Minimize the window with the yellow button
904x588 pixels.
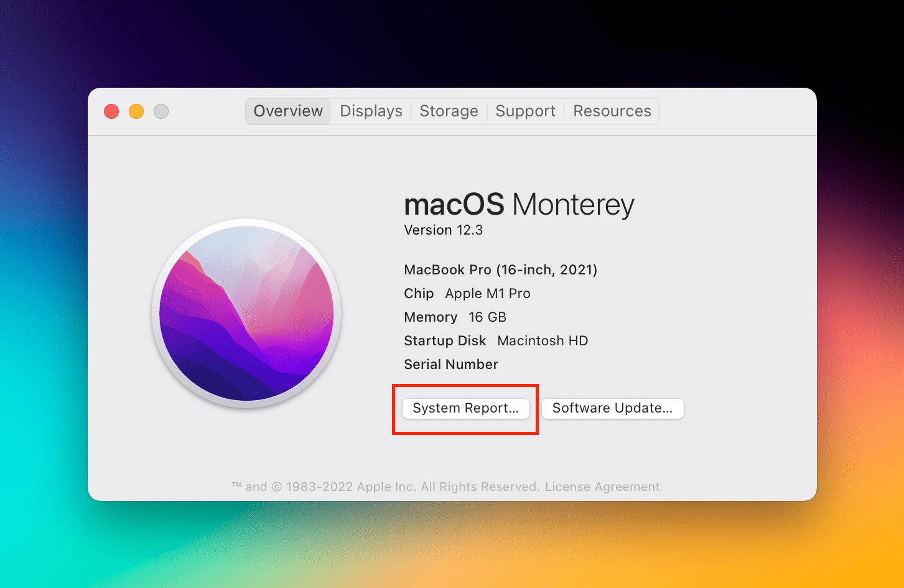point(136,111)
